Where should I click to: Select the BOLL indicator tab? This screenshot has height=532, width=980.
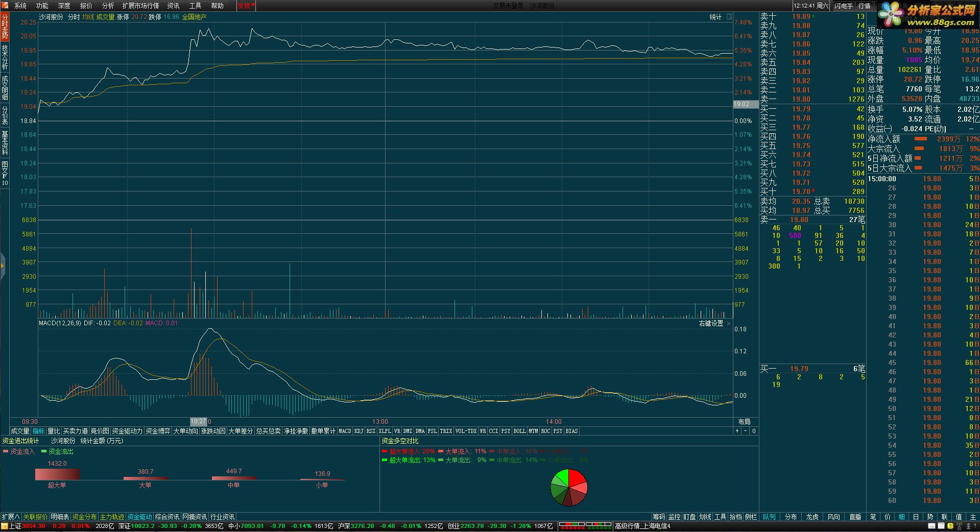pyautogui.click(x=519, y=431)
